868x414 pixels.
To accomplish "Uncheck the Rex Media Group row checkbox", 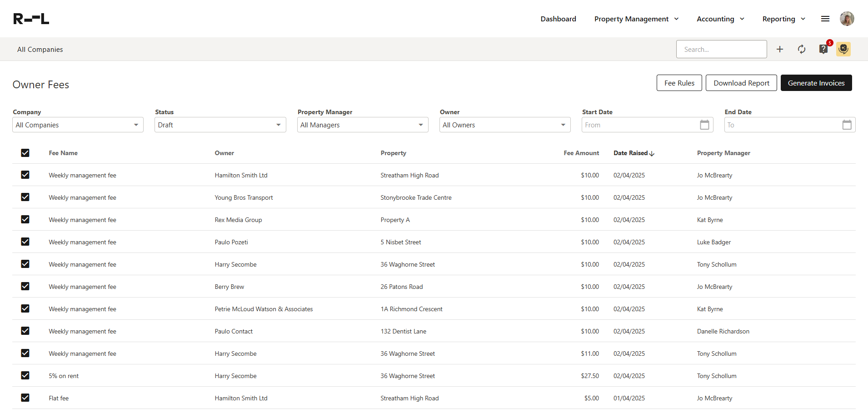I will click(25, 219).
